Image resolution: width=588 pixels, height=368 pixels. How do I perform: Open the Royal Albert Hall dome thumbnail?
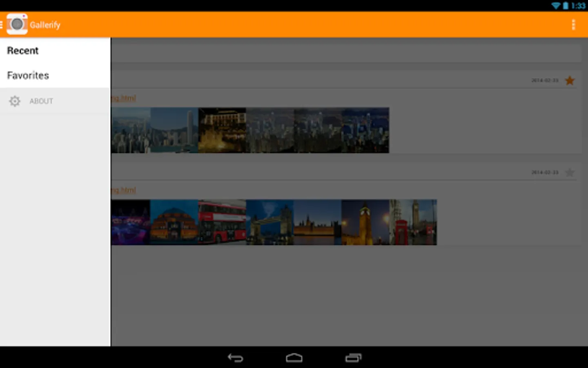point(174,222)
